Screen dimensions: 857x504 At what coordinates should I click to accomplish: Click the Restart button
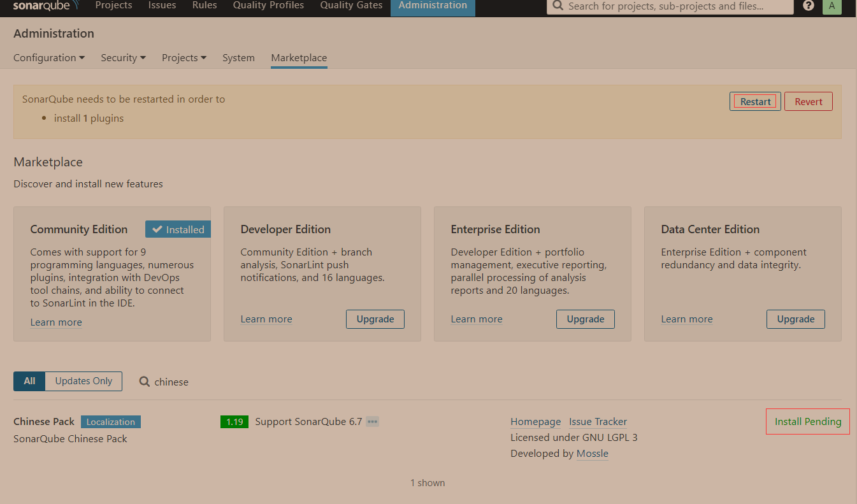(755, 101)
